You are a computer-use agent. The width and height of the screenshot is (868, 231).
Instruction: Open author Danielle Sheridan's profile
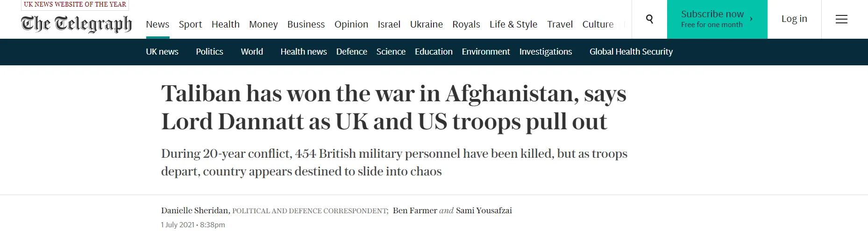pos(195,210)
